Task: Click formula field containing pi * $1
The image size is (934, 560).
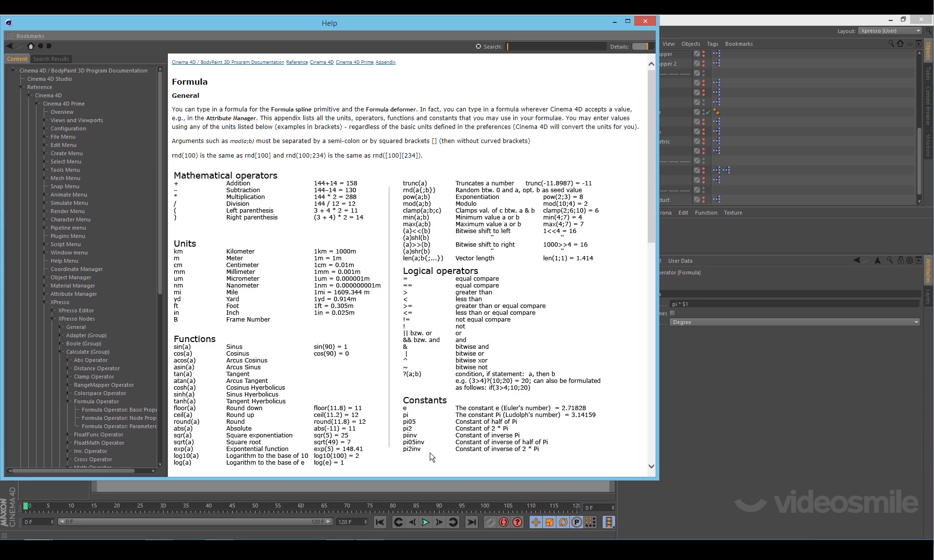Action: coord(794,304)
